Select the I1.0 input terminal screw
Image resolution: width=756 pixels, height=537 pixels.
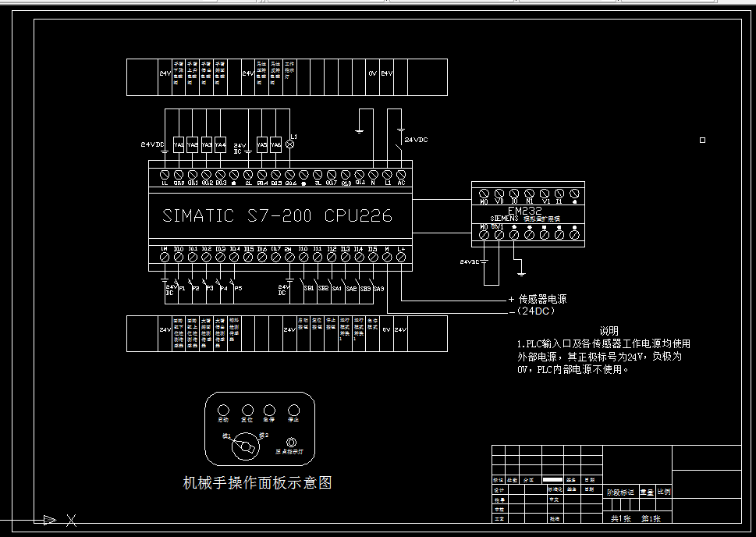click(303, 258)
